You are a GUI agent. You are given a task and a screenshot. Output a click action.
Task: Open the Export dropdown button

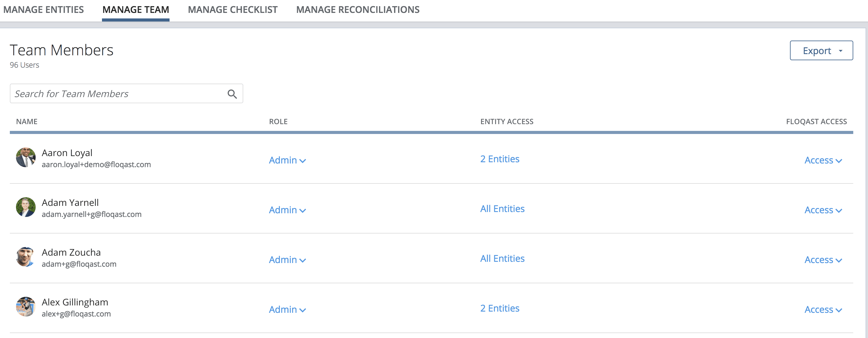tap(821, 51)
